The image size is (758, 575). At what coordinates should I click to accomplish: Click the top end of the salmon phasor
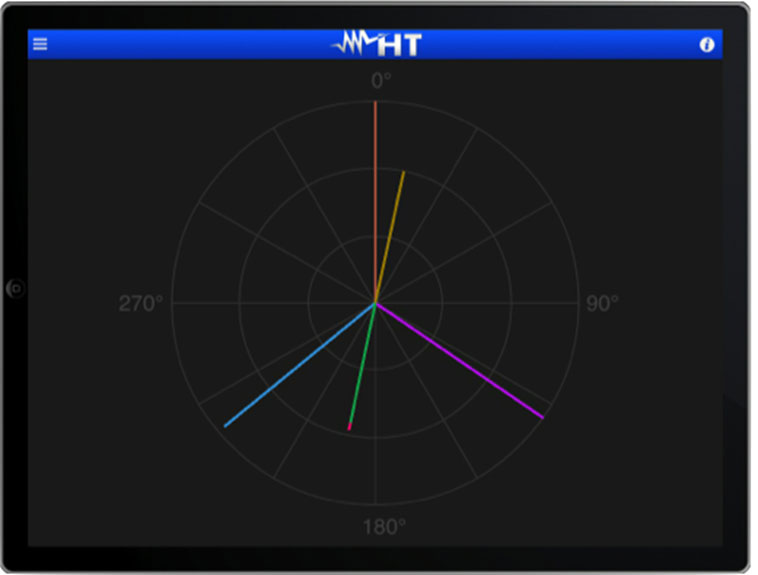[375, 102]
